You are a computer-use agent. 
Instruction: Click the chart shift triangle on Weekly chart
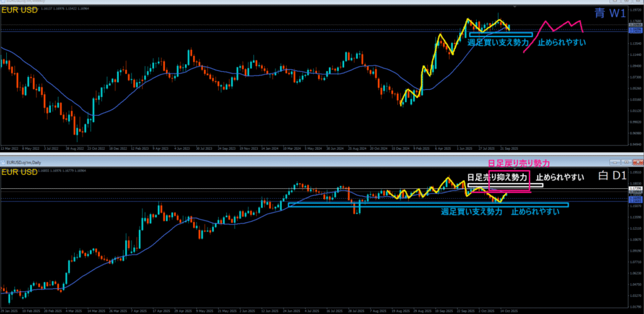[x=516, y=7]
